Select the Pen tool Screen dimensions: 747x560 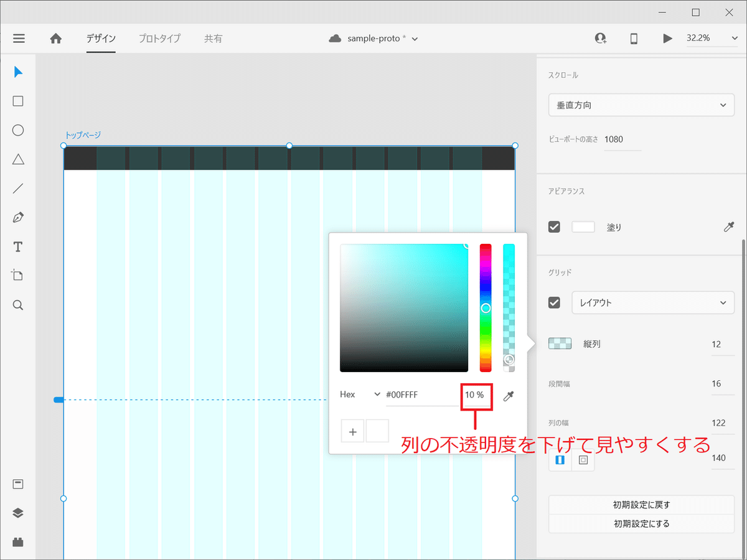pos(18,217)
